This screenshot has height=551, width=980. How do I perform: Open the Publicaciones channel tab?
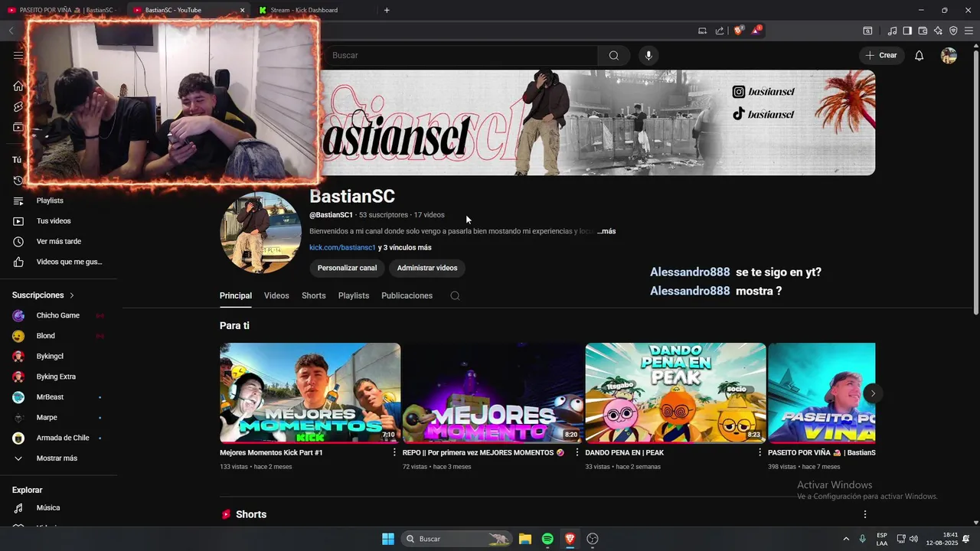[x=407, y=295]
